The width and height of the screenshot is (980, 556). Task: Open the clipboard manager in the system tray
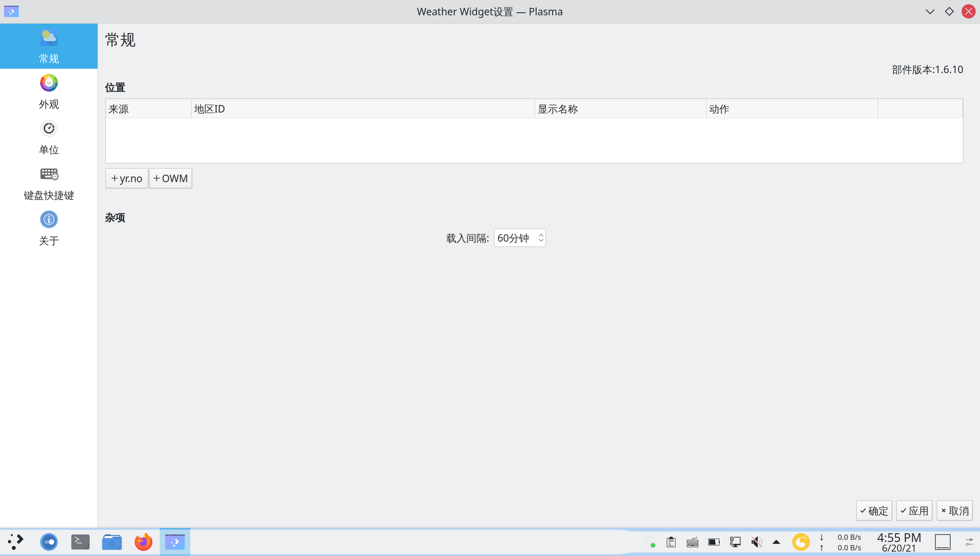672,542
